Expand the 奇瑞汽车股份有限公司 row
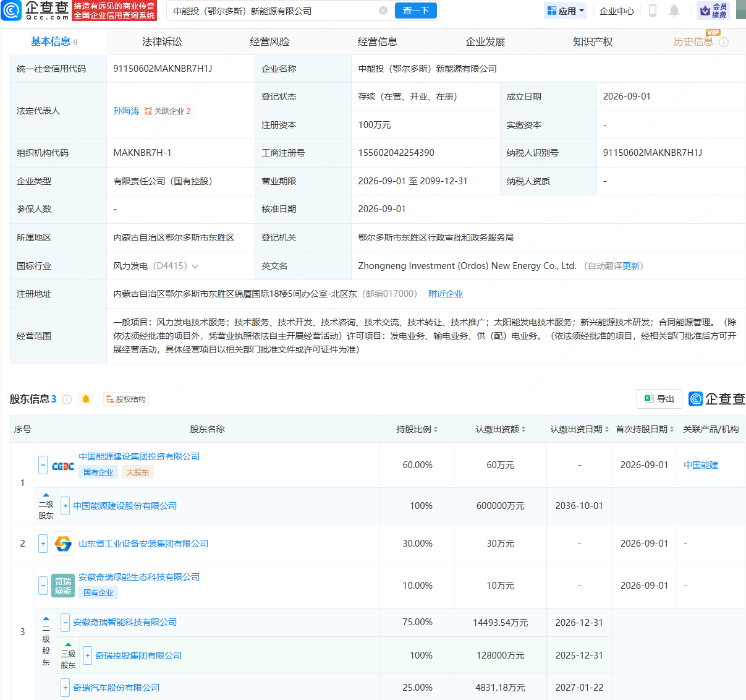 (65, 688)
